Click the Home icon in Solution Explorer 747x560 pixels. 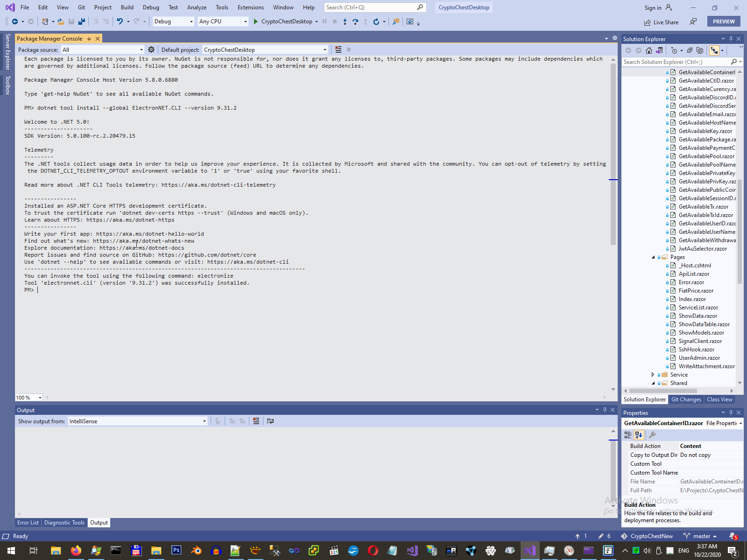pyautogui.click(x=649, y=50)
